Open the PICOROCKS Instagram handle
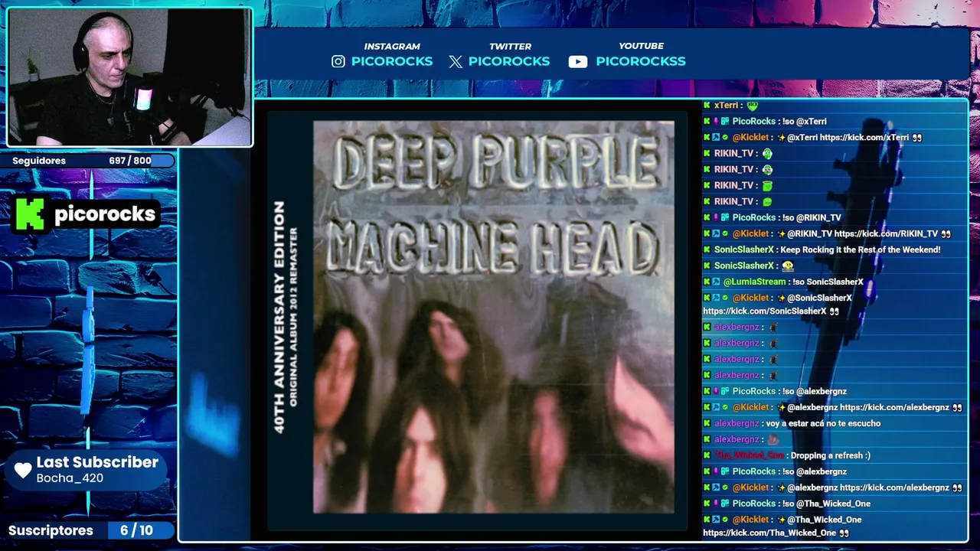Screen dimensions: 980x551 pos(392,61)
